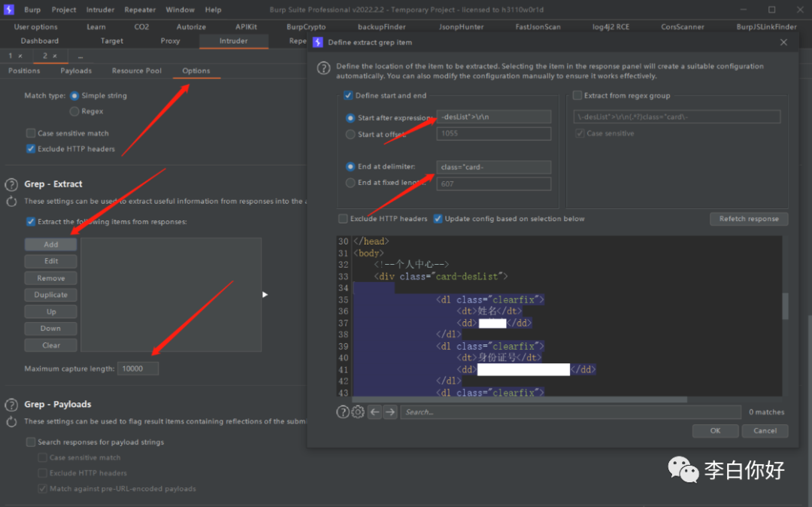The height and width of the screenshot is (507, 812).
Task: Click Cancel button in dialog
Action: click(765, 431)
